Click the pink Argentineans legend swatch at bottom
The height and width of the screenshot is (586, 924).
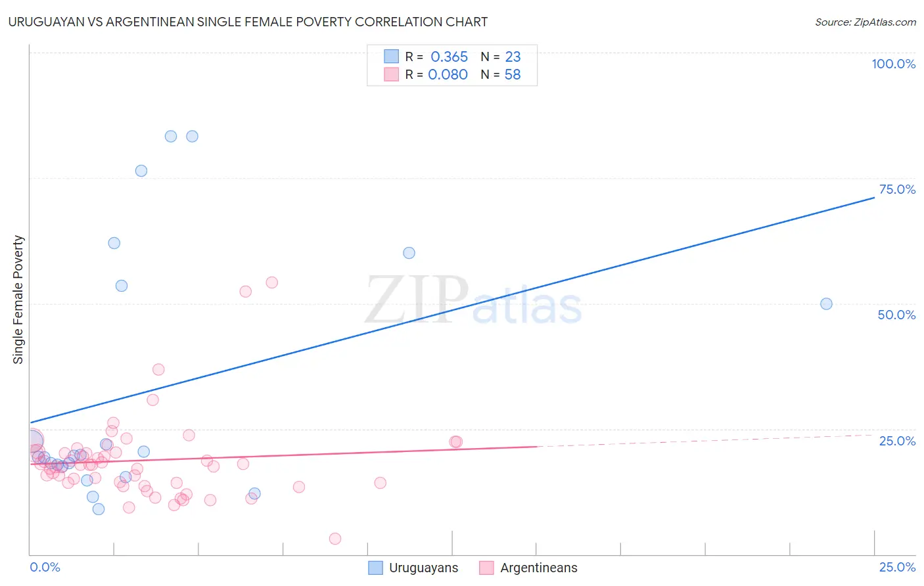(486, 568)
